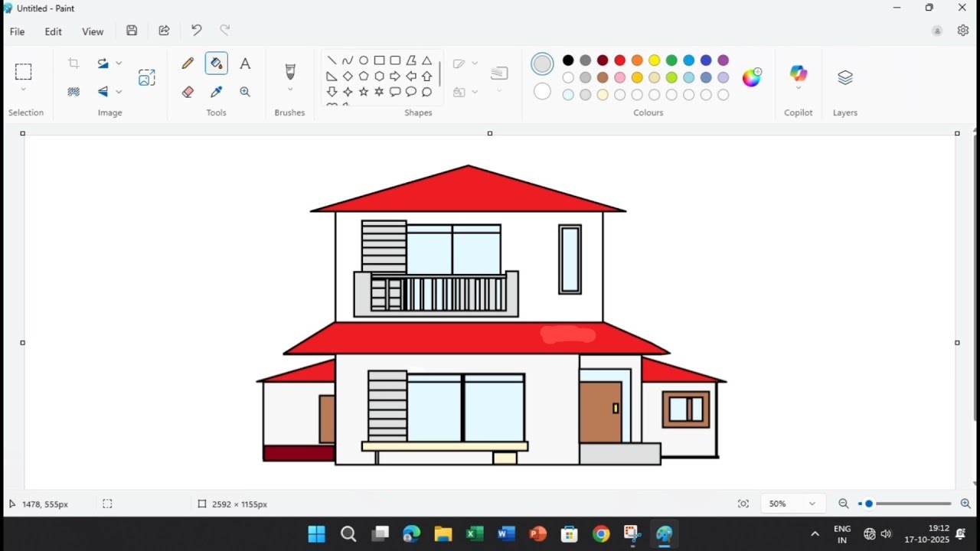
Task: Expand the Copilot dropdown chevron
Action: tap(799, 89)
